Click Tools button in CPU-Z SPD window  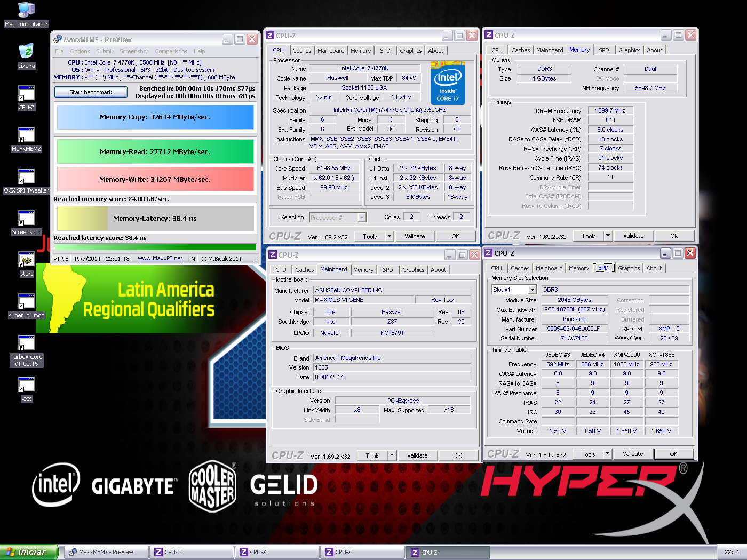pyautogui.click(x=588, y=454)
